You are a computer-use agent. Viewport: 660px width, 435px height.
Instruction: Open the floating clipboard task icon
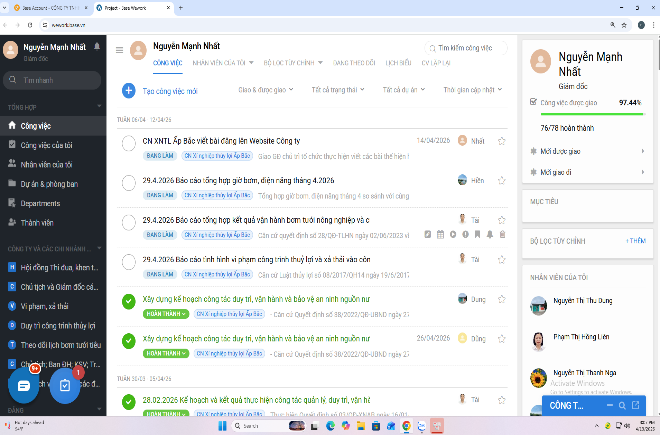[x=65, y=385]
